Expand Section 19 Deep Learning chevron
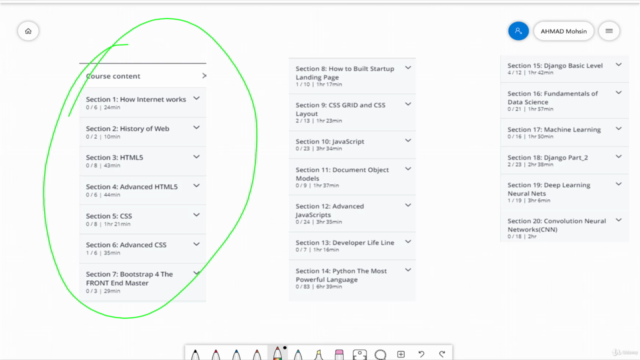The image size is (640, 360). (x=619, y=184)
